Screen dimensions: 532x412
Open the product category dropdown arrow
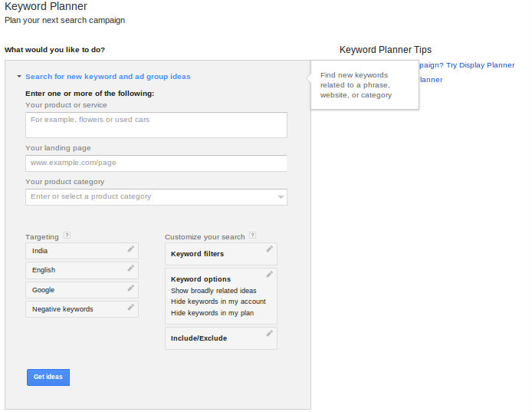coord(281,197)
